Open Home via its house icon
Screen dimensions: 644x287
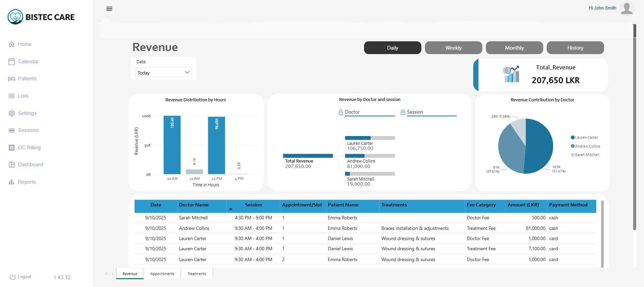coord(12,44)
